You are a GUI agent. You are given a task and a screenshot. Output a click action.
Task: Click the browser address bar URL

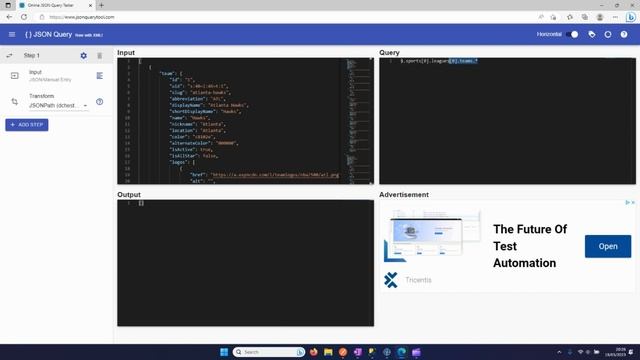click(82, 17)
